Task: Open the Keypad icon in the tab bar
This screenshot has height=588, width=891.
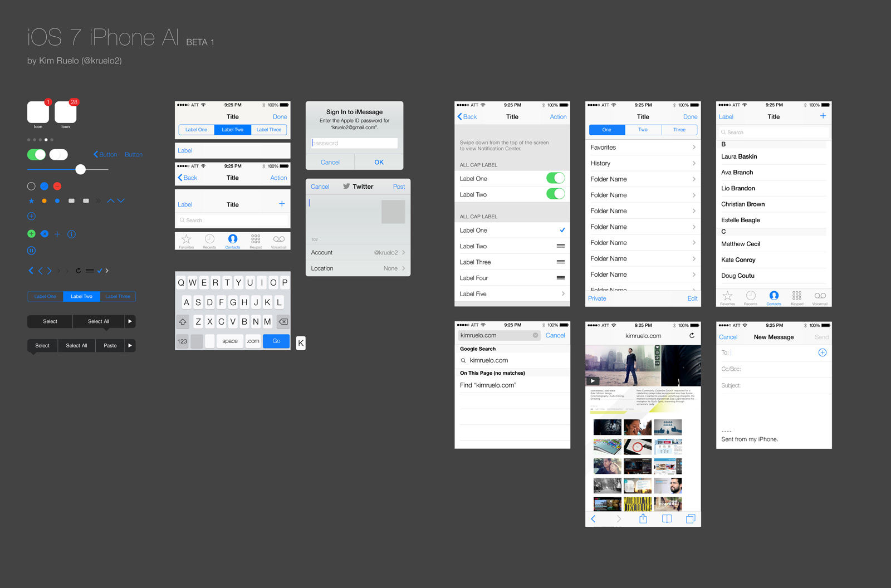Action: tap(256, 240)
